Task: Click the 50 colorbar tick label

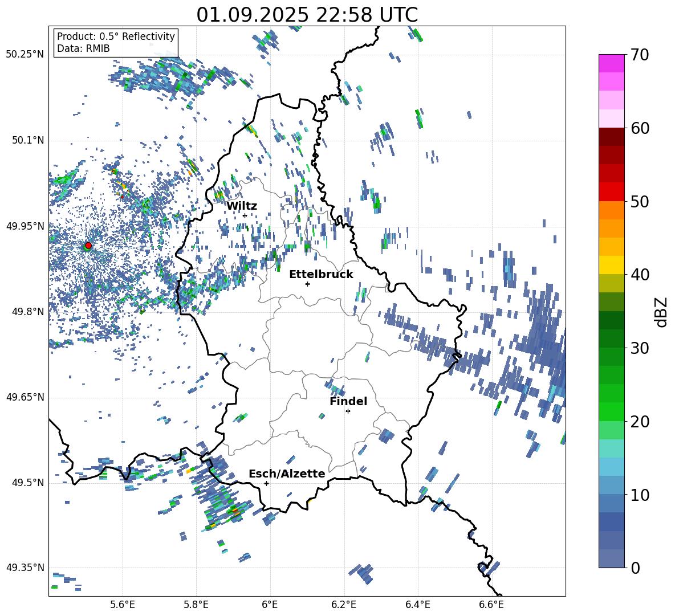Action: (640, 201)
